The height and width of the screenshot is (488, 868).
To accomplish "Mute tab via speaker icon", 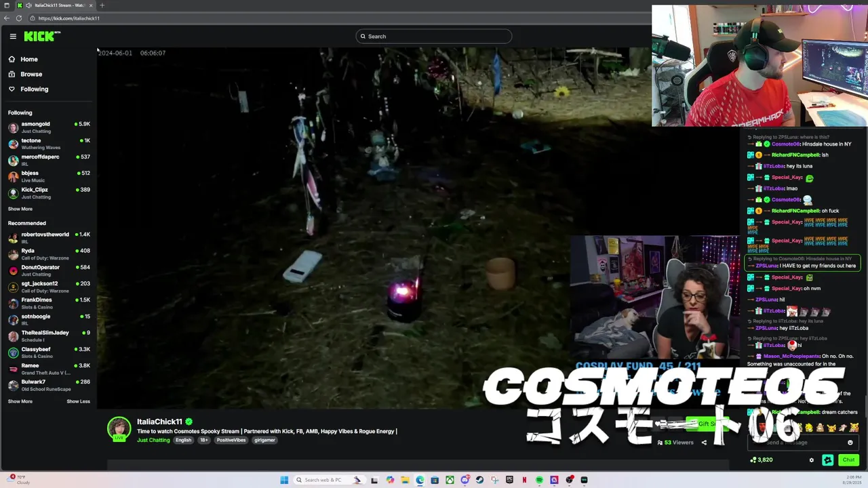I will 29,5.
